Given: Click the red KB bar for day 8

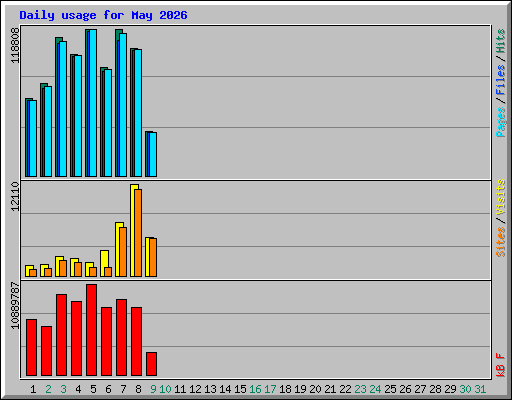Looking at the screenshot, I should tap(136, 342).
